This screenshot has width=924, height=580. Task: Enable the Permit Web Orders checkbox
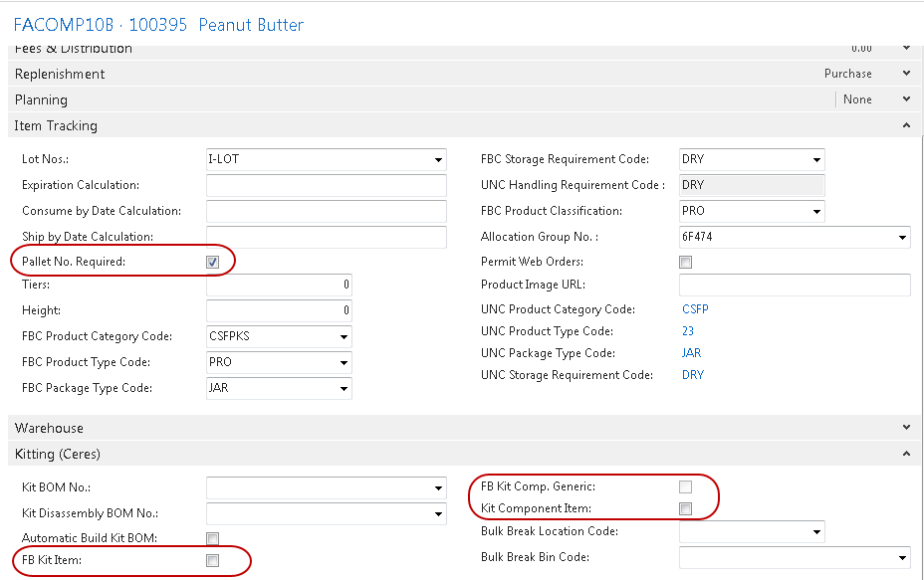pyautogui.click(x=685, y=263)
